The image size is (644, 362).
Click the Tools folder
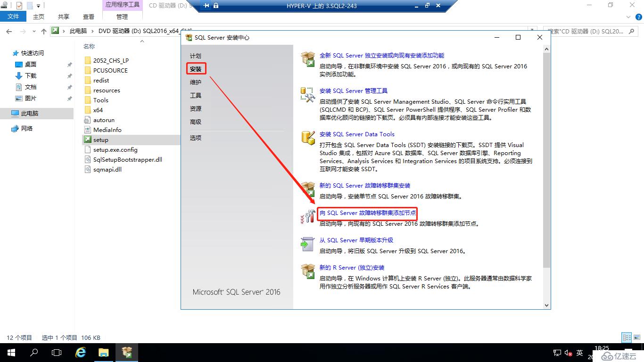pos(101,100)
